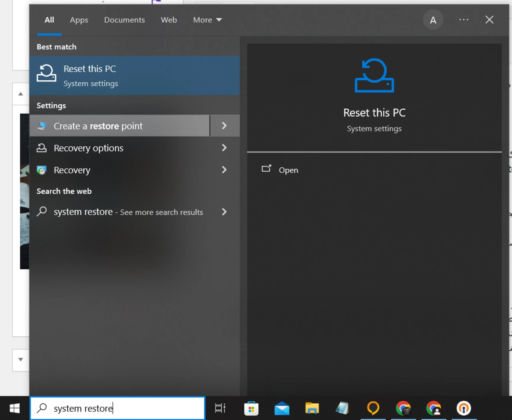
Task: Click the Windows Start button
Action: click(x=15, y=408)
